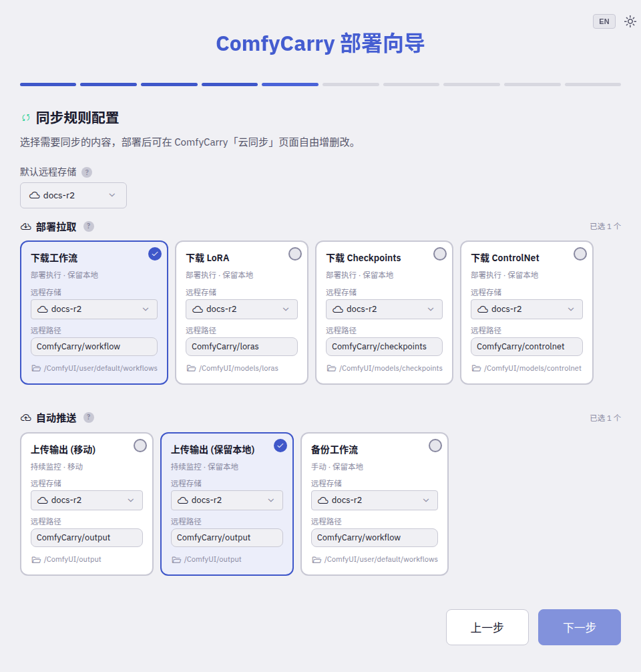Edit the ComfyCarry/controlnet remote path field
Viewport: 641px width, 672px height.
pos(527,347)
